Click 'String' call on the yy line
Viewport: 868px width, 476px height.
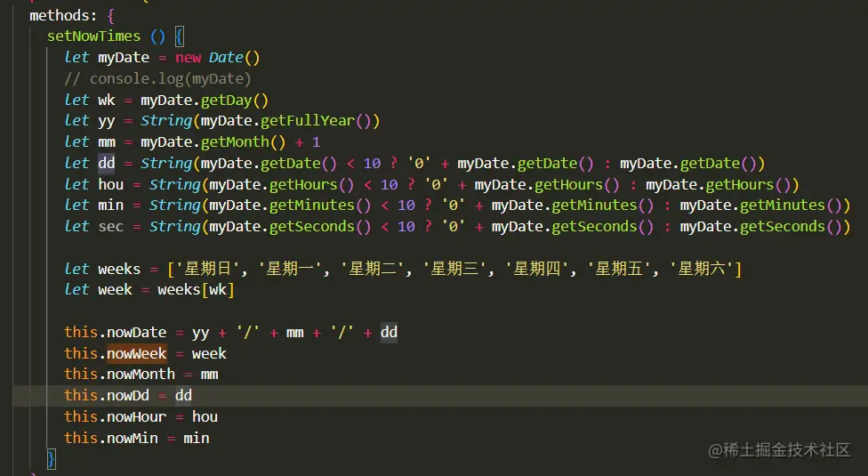click(166, 121)
